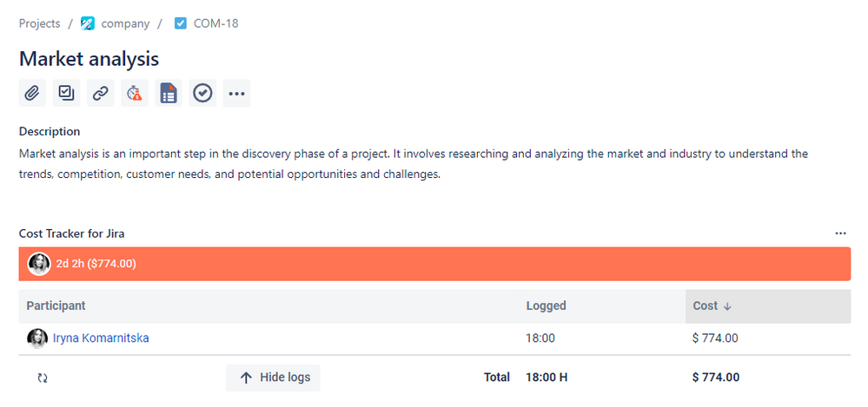
Task: Click the Participant column header
Action: tap(56, 305)
